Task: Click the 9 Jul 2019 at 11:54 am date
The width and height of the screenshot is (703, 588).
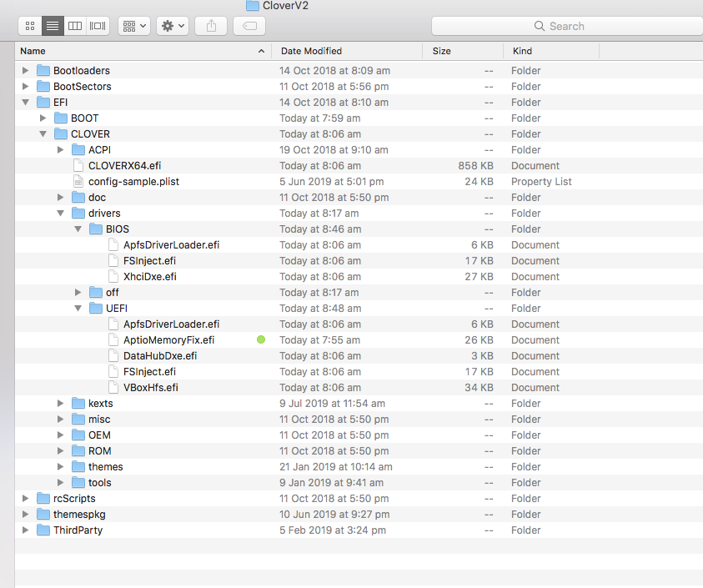Action: (332, 403)
